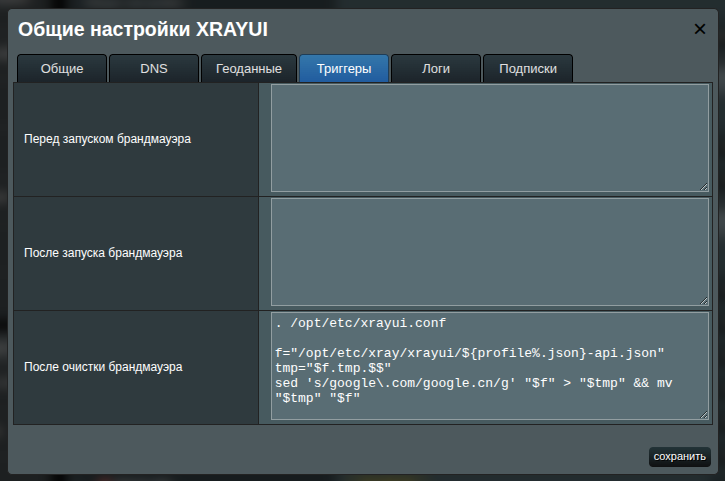The width and height of the screenshot is (725, 481).
Task: Click the После запуска брандмауэра label
Action: [x=103, y=253]
